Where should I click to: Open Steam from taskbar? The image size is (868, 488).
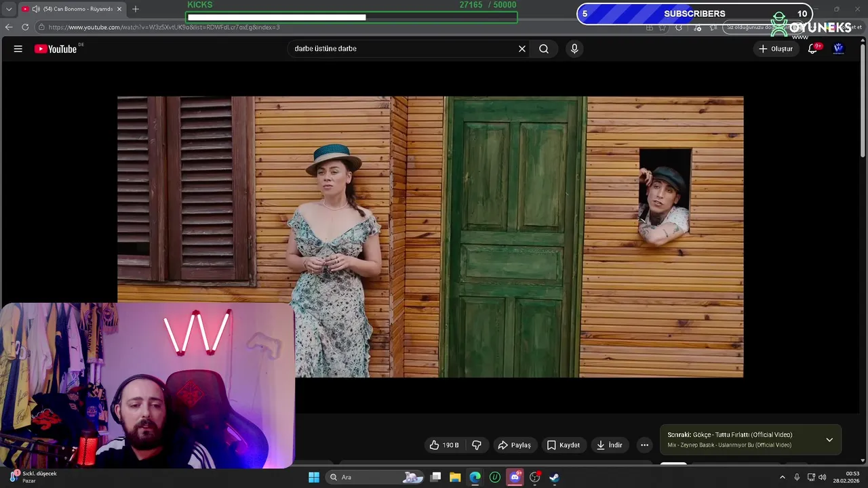[554, 477]
